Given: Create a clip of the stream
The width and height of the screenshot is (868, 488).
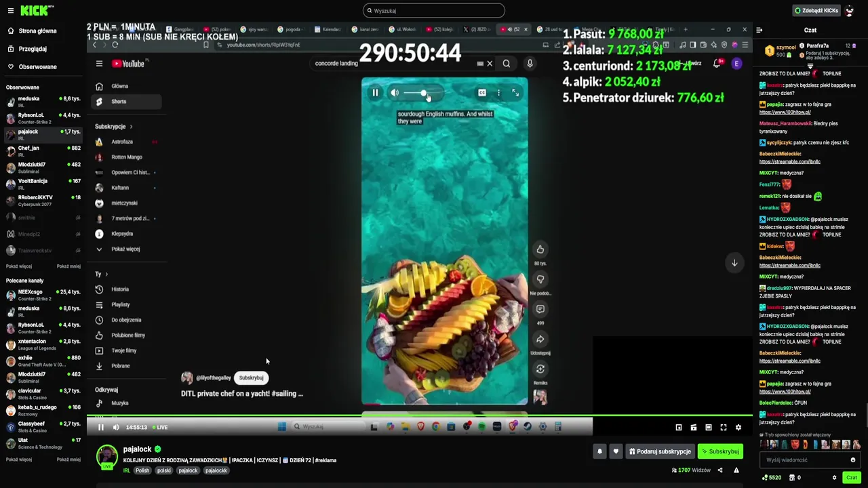Looking at the screenshot, I should [x=694, y=428].
